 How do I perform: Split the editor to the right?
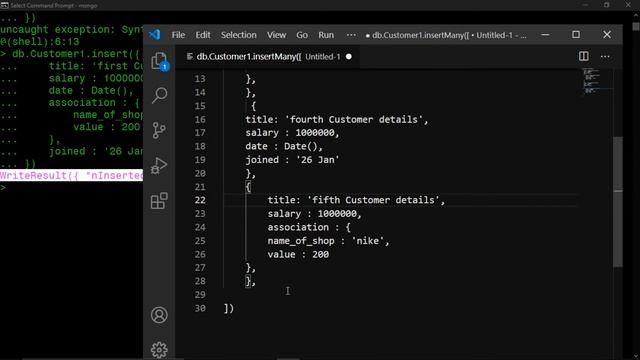pos(584,56)
